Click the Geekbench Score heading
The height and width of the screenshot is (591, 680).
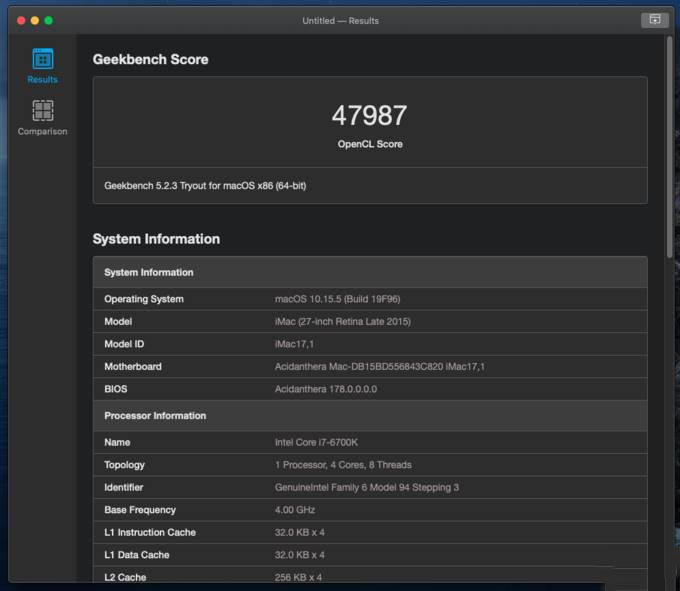tap(150, 59)
